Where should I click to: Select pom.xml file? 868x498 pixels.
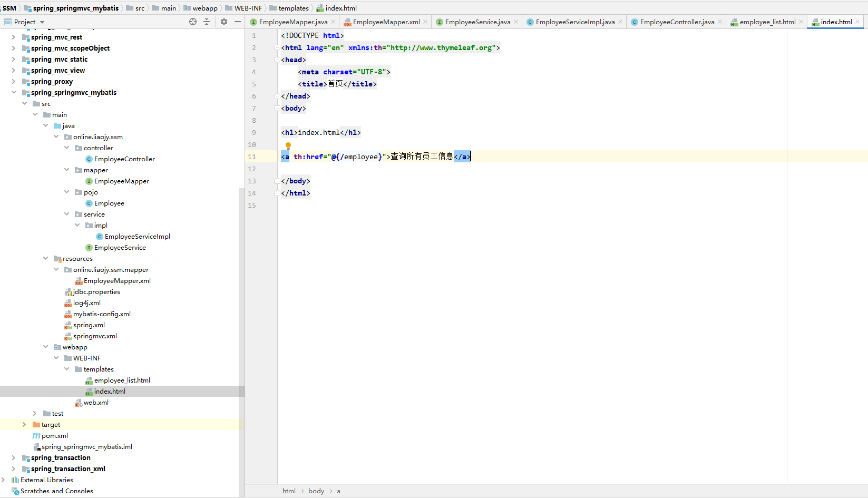tap(55, 435)
